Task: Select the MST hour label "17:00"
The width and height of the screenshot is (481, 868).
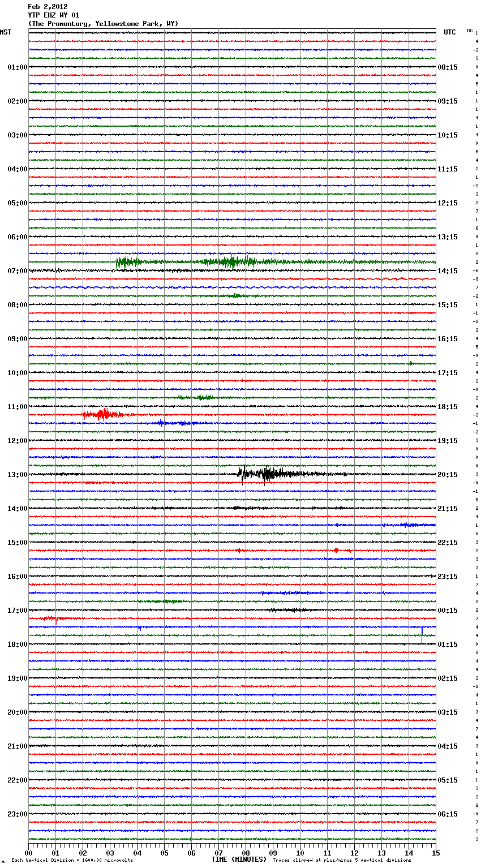Action: [18, 611]
